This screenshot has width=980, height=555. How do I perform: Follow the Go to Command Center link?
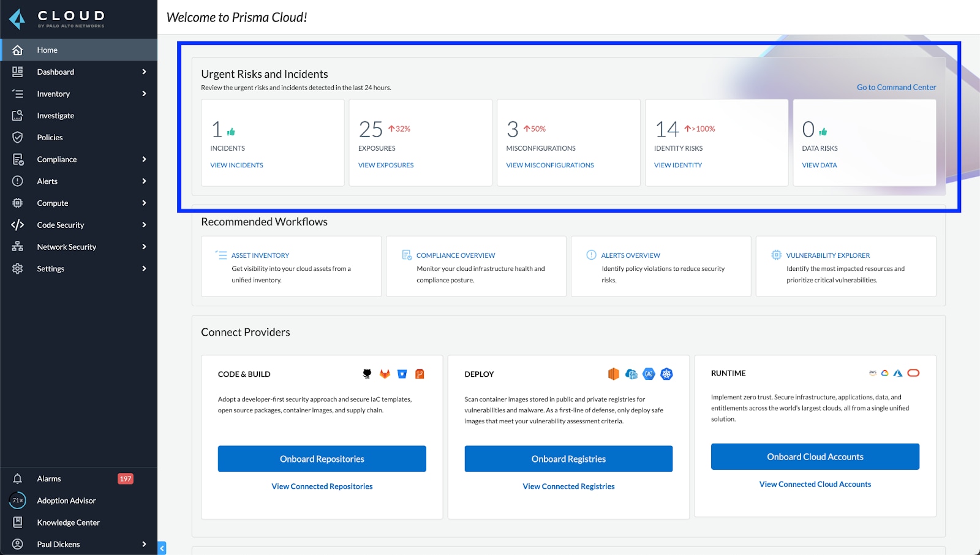coord(896,87)
